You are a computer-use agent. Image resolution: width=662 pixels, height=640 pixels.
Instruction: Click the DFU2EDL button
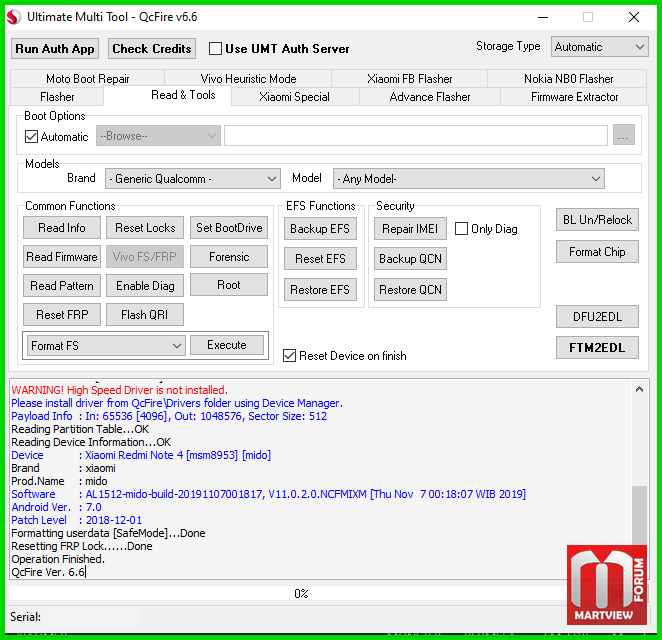click(x=597, y=317)
